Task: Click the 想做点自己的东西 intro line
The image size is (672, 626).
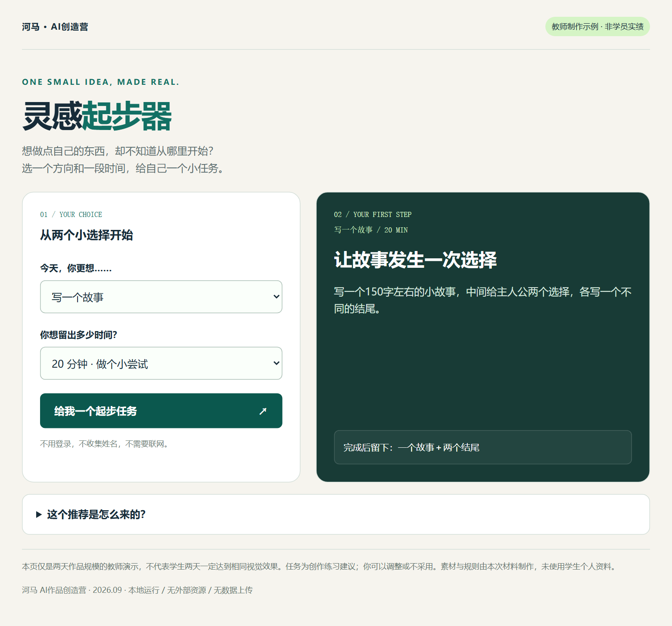Action: point(118,151)
